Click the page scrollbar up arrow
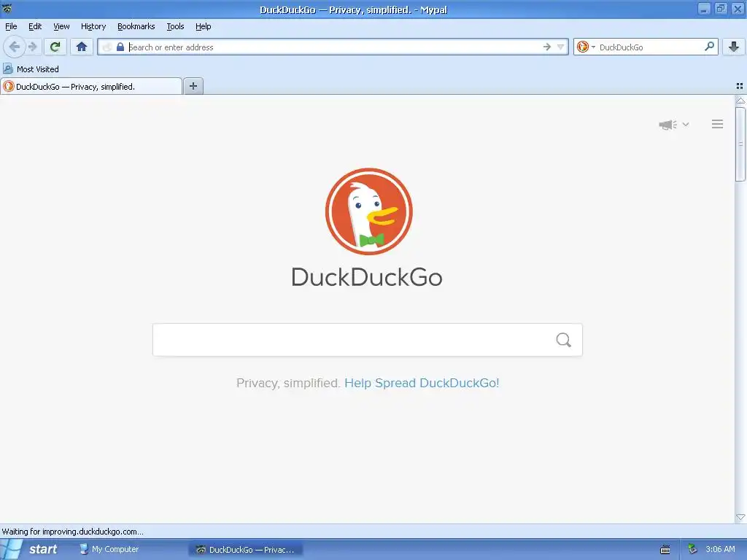 740,101
